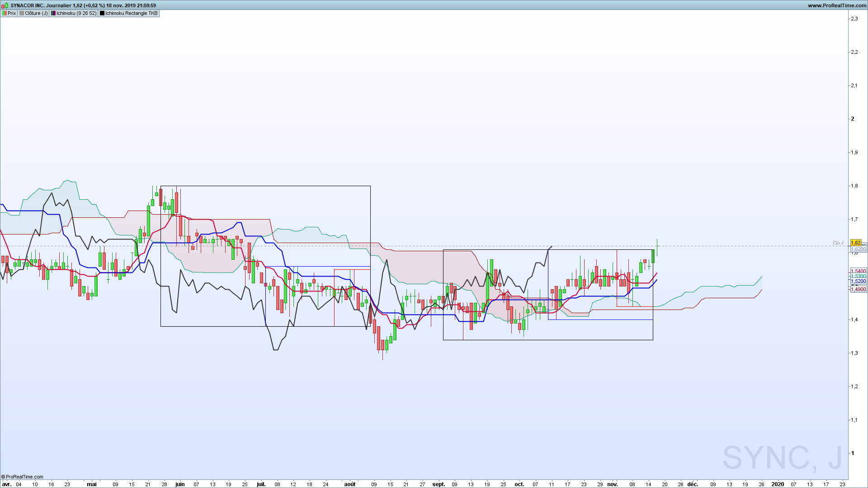Open Ichimoku Rectangle TKB indicator settings
Screen dimensions: 868x488
coord(129,13)
